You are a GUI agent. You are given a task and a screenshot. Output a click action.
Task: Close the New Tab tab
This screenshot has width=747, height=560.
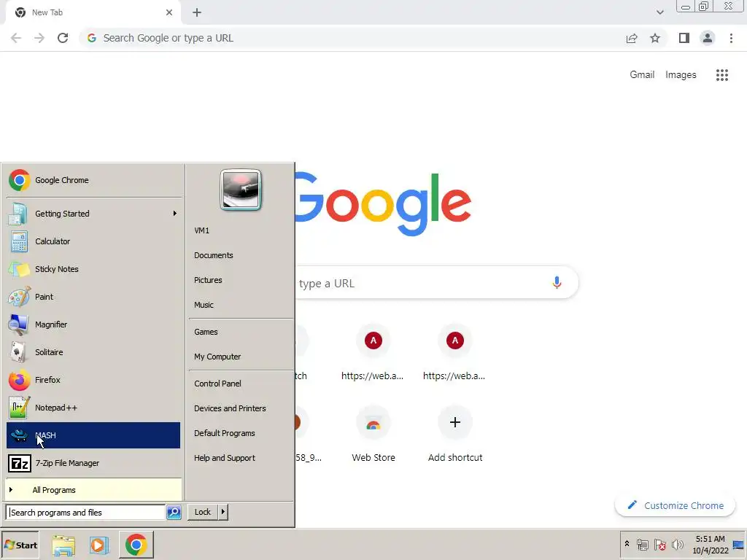pyautogui.click(x=169, y=12)
